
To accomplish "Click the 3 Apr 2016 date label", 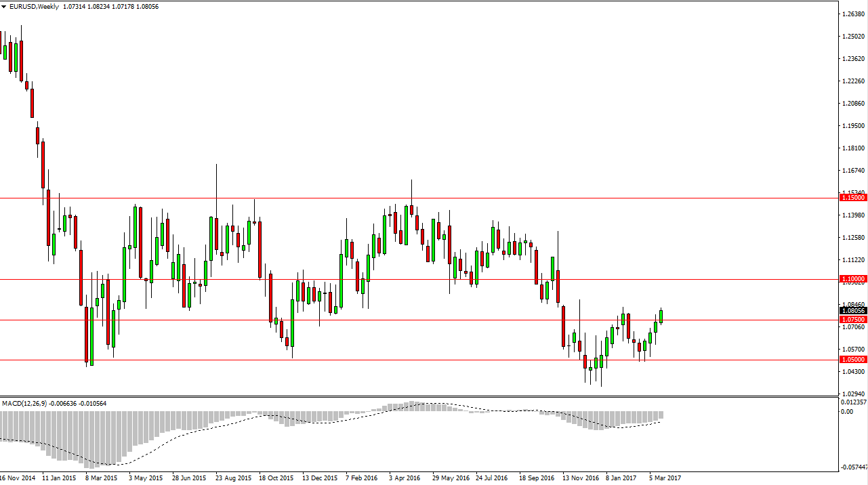I will (x=404, y=478).
